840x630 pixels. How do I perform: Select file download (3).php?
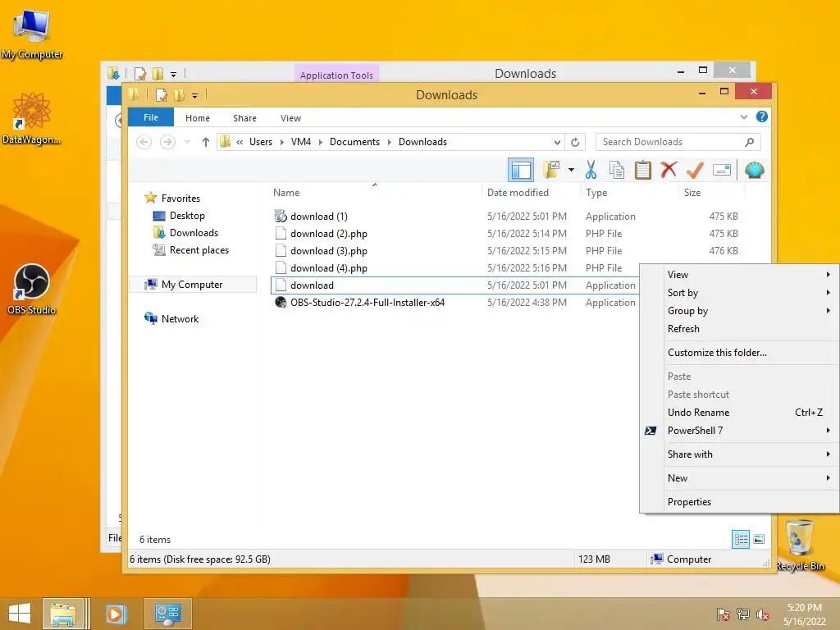[329, 251]
